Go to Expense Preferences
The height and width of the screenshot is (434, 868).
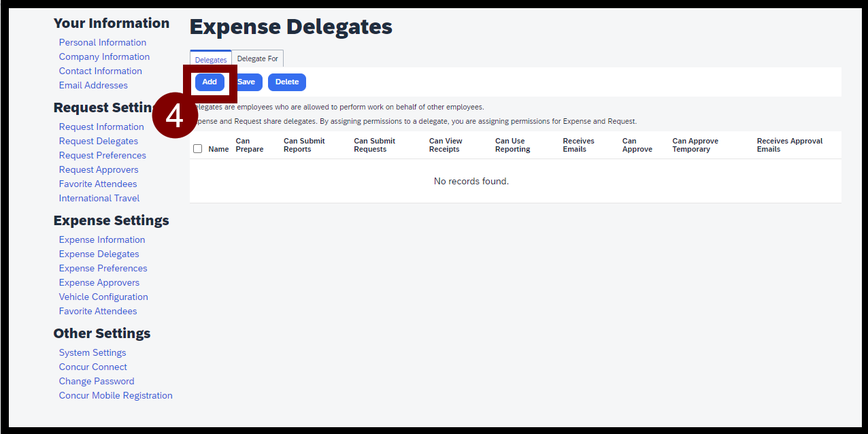tap(103, 268)
